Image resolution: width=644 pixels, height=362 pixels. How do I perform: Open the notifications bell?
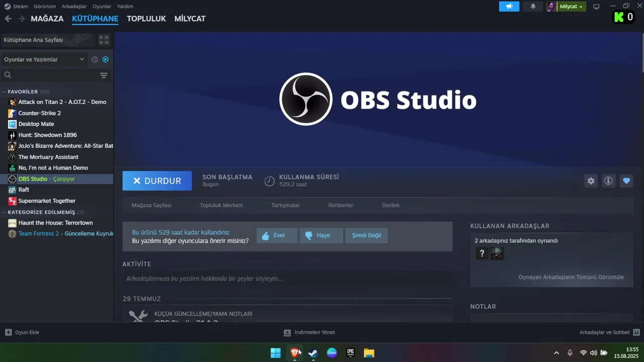click(533, 6)
